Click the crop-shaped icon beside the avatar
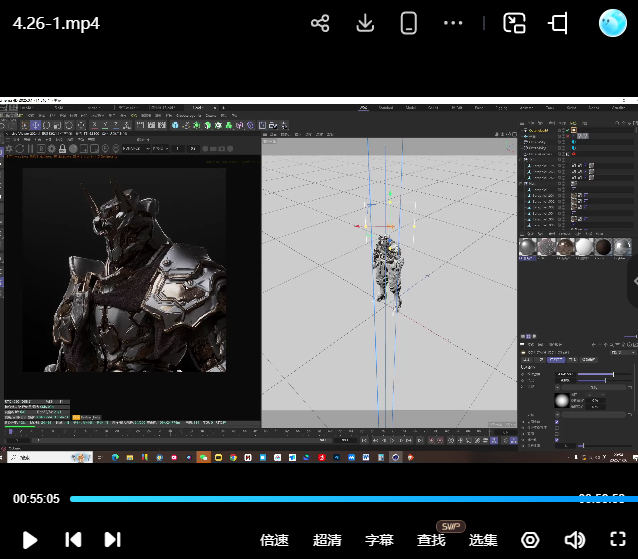Image resolution: width=638 pixels, height=559 pixels. tap(558, 23)
